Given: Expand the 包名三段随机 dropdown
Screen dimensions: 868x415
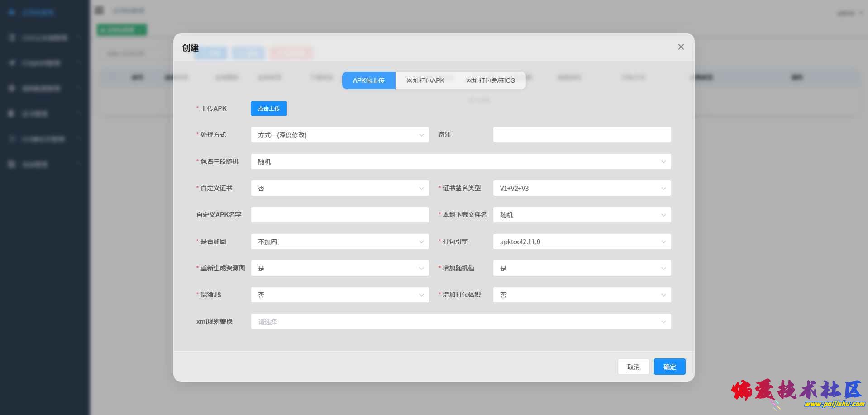Looking at the screenshot, I should [x=460, y=161].
